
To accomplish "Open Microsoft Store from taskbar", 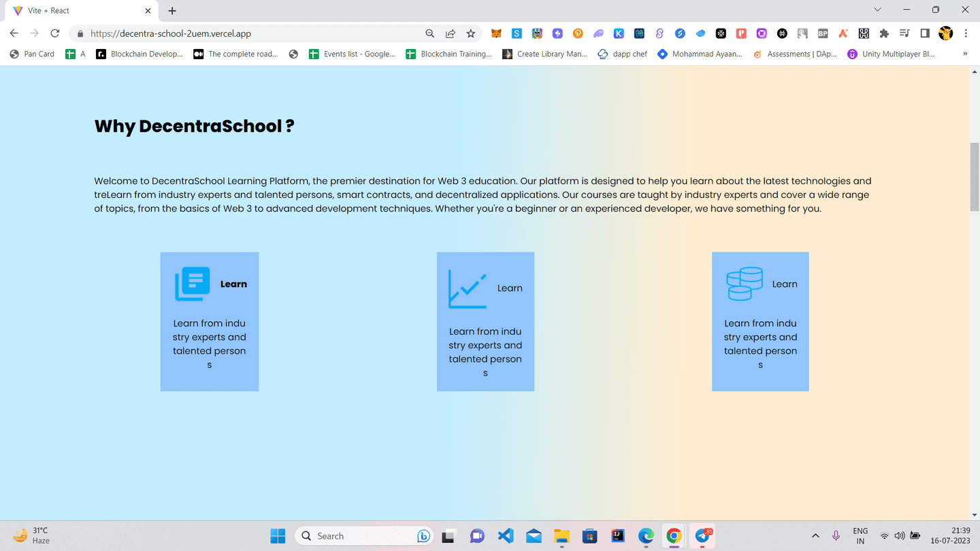I will (x=589, y=536).
